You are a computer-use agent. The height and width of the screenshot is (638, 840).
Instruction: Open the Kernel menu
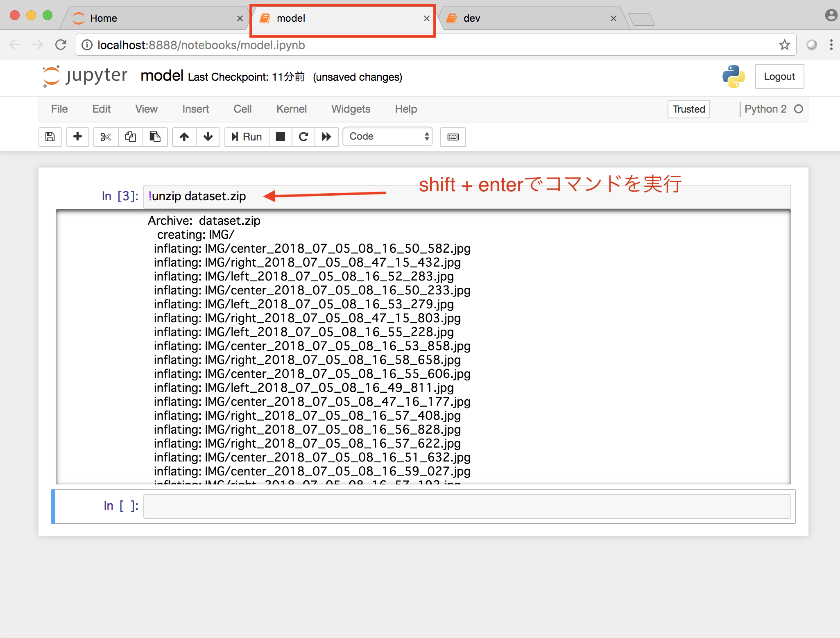click(291, 109)
